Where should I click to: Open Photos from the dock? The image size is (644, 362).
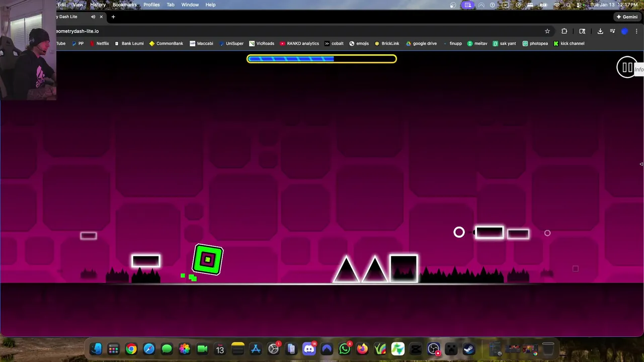(185, 349)
